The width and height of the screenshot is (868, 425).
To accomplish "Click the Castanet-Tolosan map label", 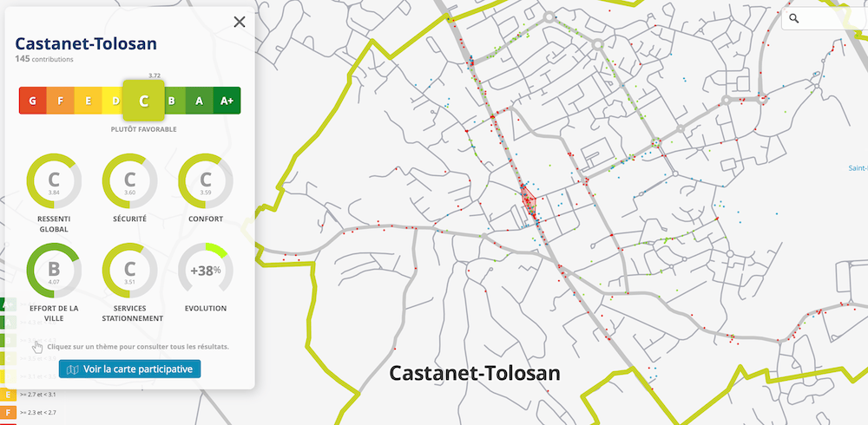I will (x=475, y=373).
